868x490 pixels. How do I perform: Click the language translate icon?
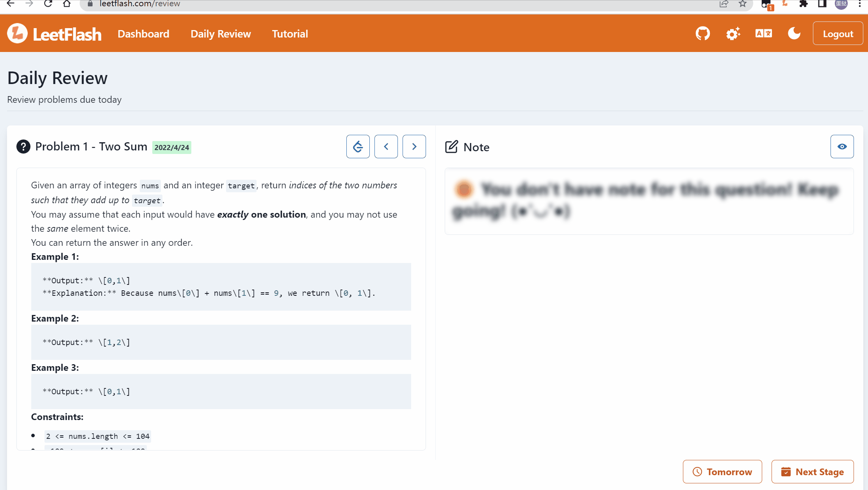(x=763, y=34)
